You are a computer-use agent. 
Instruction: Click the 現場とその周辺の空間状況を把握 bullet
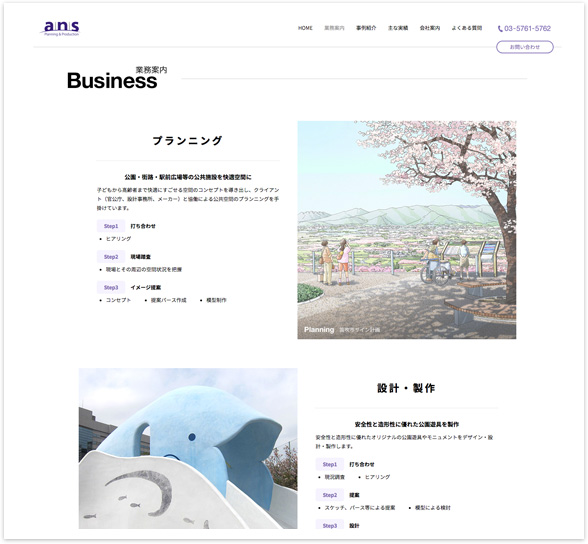point(144,269)
